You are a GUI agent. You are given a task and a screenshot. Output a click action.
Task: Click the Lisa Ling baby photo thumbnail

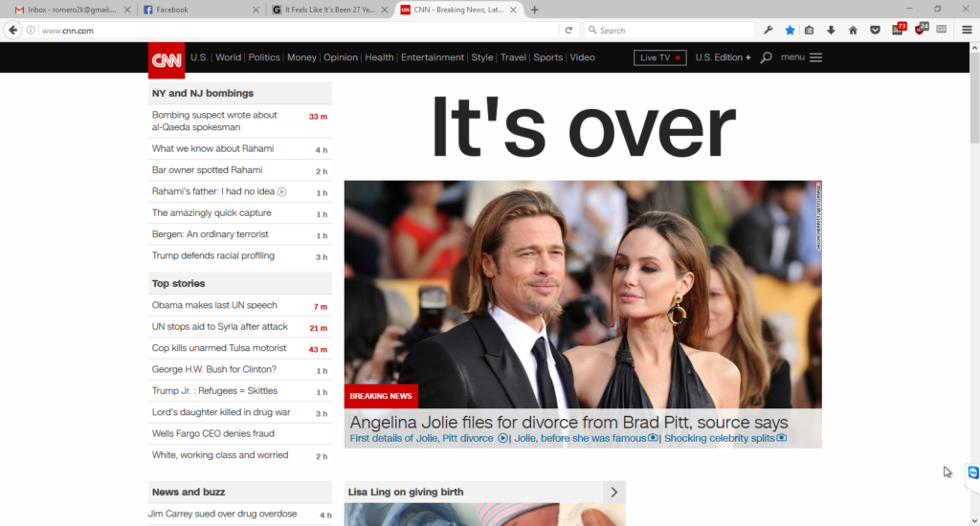coord(484,515)
